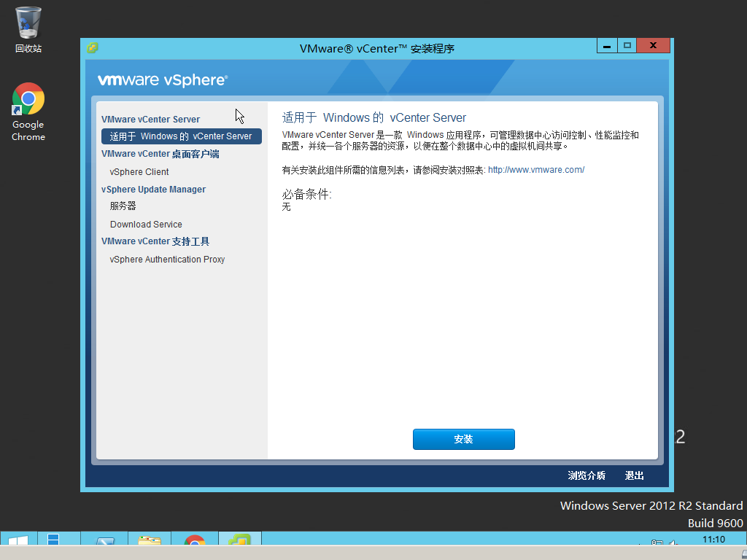Select vSphere Client in the sidebar
747x560 pixels.
[139, 172]
